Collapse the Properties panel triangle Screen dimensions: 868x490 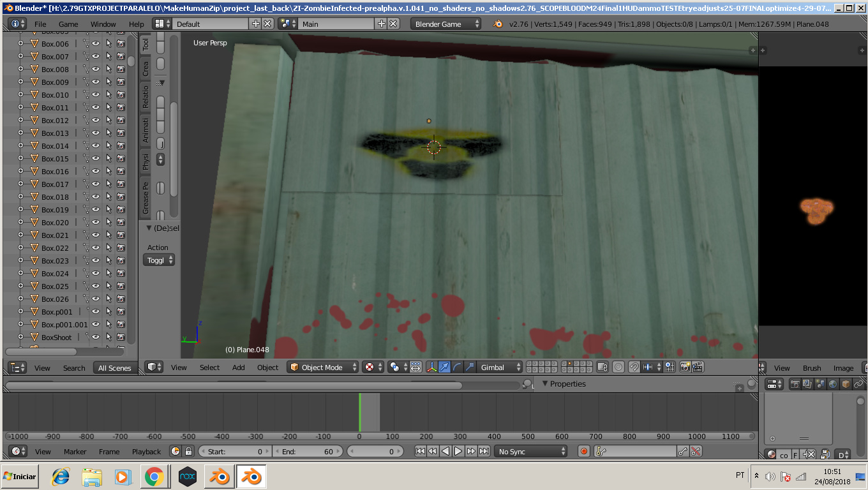tap(545, 383)
